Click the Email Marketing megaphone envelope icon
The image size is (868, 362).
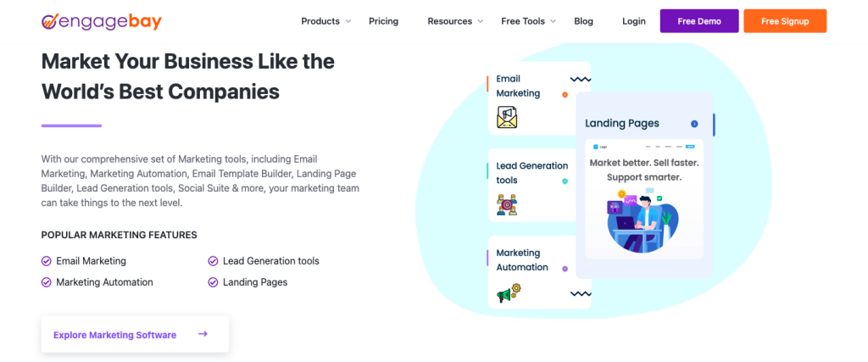(507, 117)
